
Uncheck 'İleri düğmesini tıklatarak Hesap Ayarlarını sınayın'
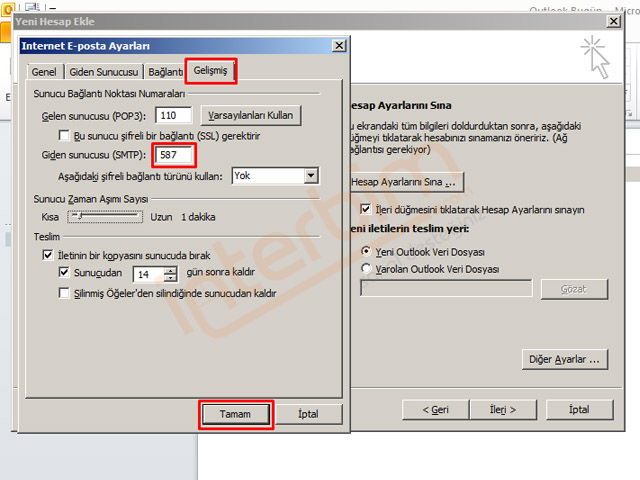(366, 210)
